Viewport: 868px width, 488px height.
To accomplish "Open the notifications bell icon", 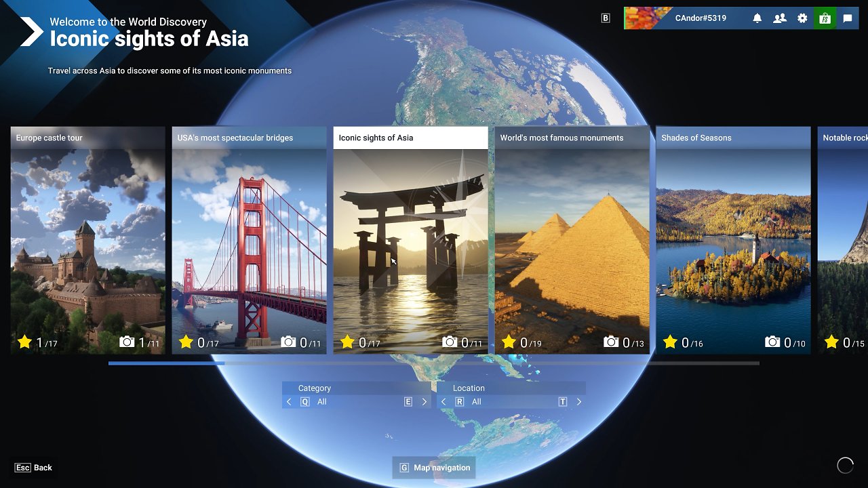I will pyautogui.click(x=757, y=18).
